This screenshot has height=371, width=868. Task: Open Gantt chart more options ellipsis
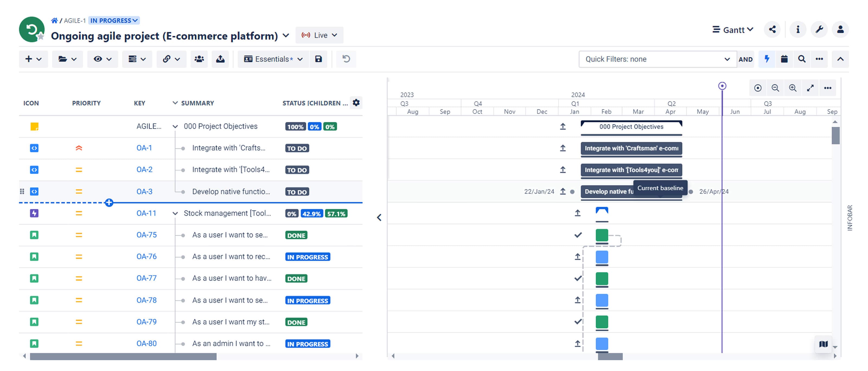[x=828, y=88]
